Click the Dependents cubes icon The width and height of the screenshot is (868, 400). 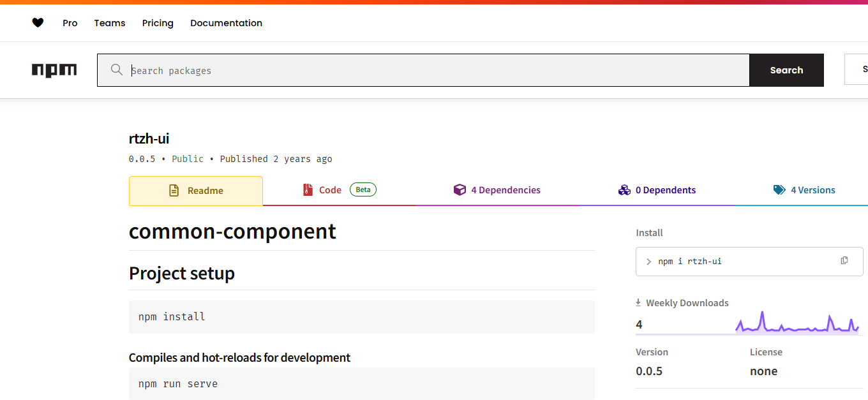click(624, 189)
